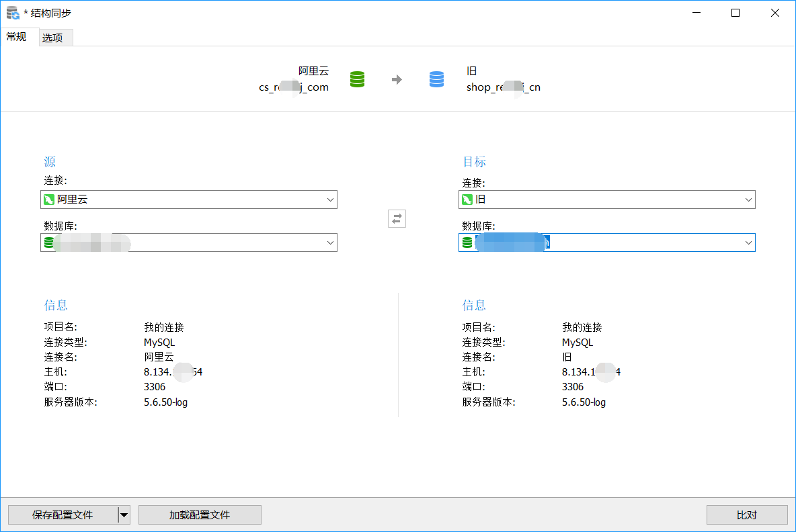
Task: Maximize the 结构同步 window
Action: coord(735,13)
